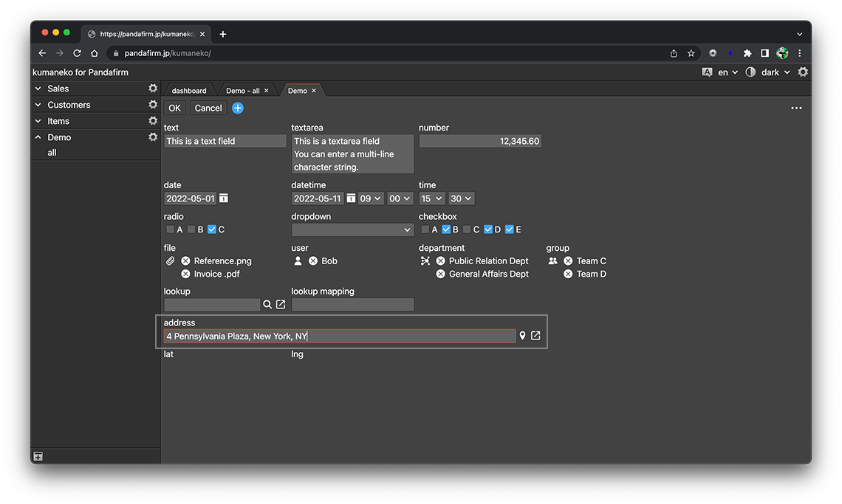Open the date calendar picker icon
The image size is (842, 504).
[224, 199]
